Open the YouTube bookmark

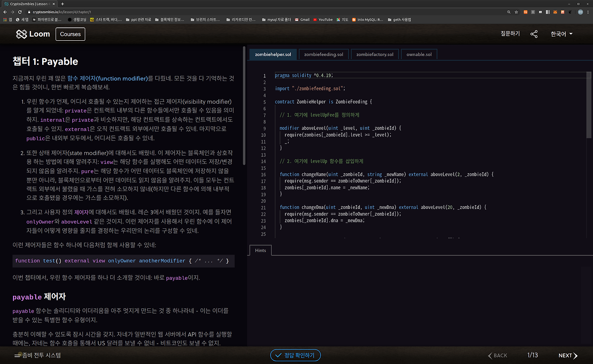pos(323,20)
